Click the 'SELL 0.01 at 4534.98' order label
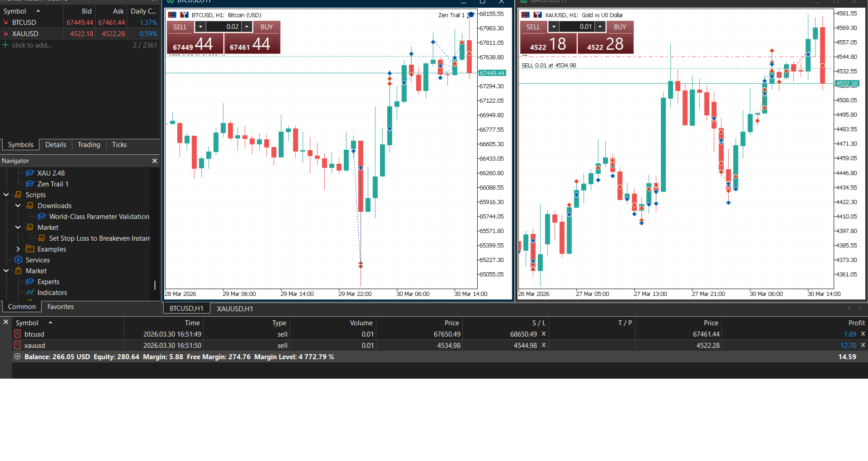Viewport: 868px width, 461px height. point(549,65)
